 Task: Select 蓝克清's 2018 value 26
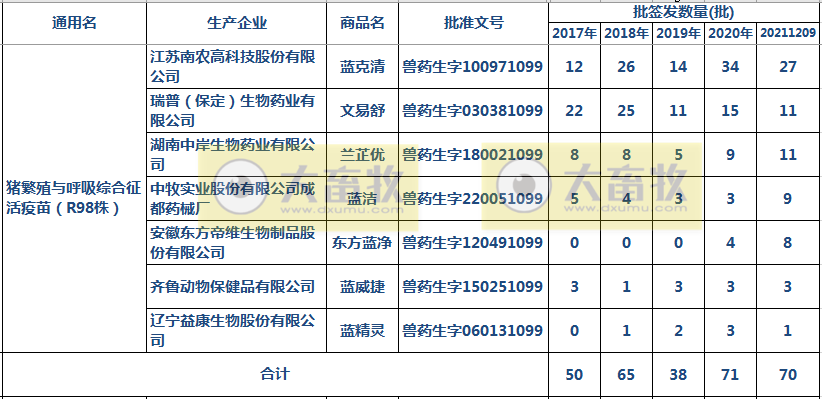tap(626, 67)
